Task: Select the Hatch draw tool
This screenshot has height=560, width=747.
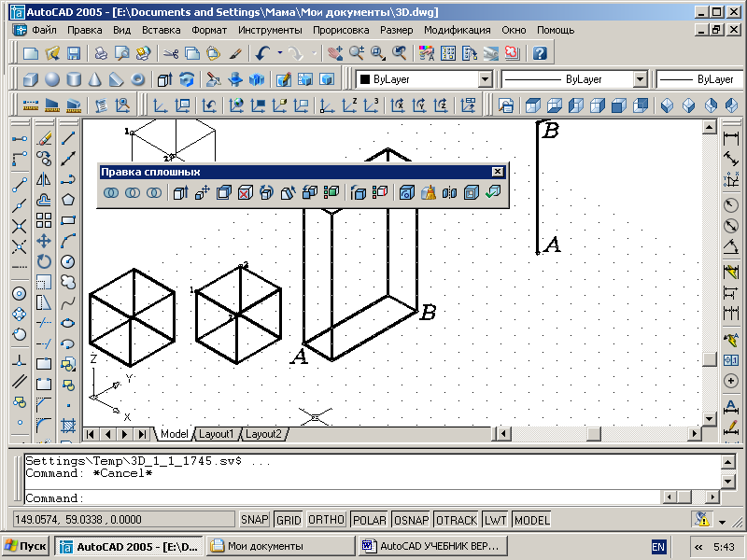Action: (x=68, y=426)
